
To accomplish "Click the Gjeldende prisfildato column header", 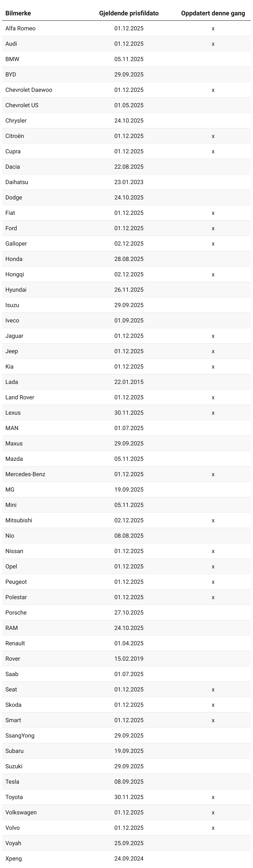I will (x=129, y=13).
